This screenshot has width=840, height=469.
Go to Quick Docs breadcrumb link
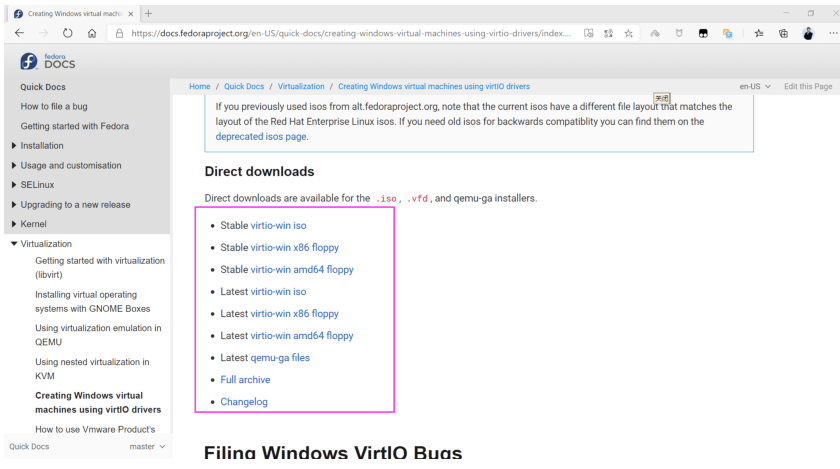point(244,86)
